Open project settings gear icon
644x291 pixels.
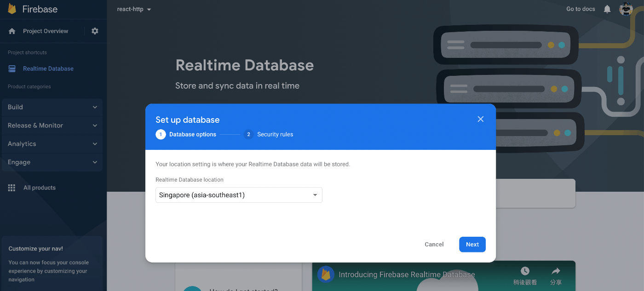click(x=95, y=31)
